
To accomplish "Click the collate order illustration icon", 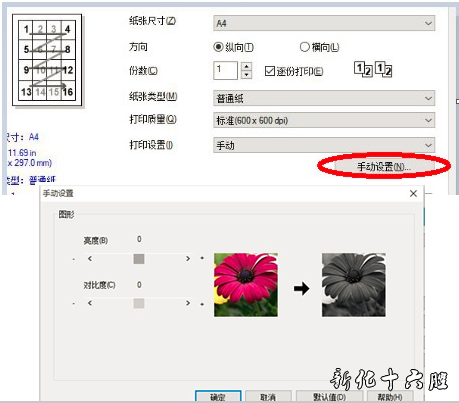I will tap(373, 69).
